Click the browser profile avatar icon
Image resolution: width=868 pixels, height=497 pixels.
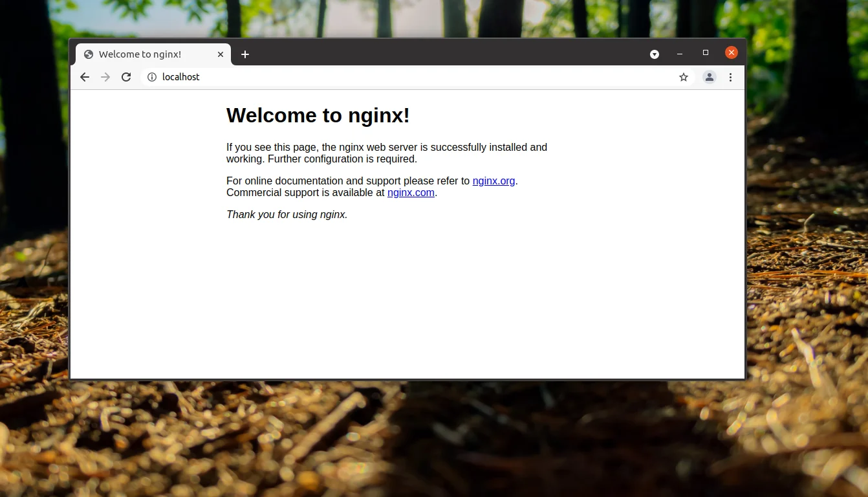pos(709,76)
